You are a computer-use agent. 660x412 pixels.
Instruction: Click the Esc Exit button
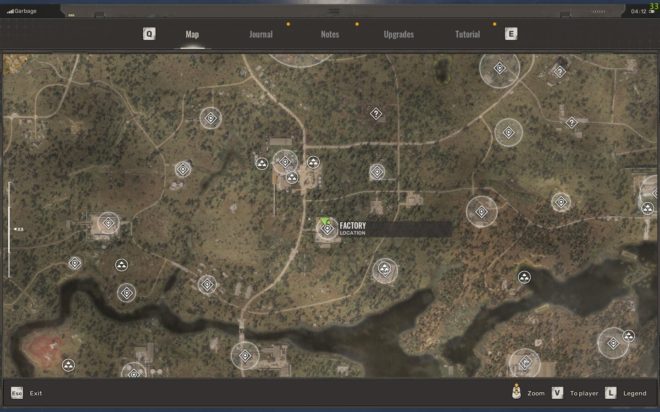(27, 393)
